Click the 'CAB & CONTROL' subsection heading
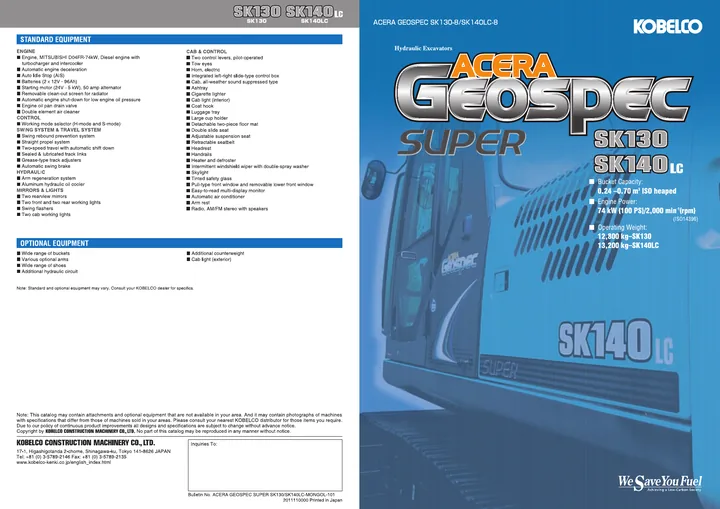This screenshot has width=720, height=509. (x=207, y=51)
